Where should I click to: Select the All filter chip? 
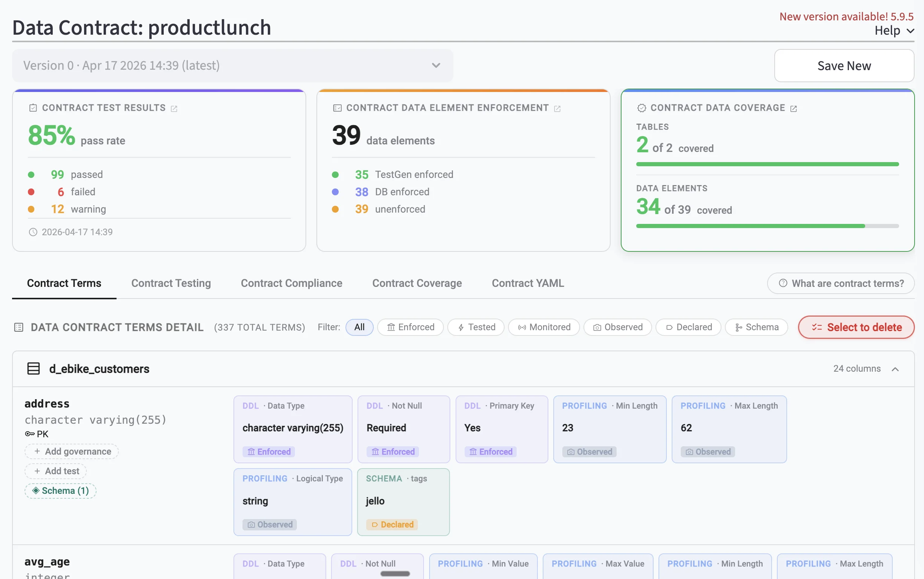(x=359, y=328)
